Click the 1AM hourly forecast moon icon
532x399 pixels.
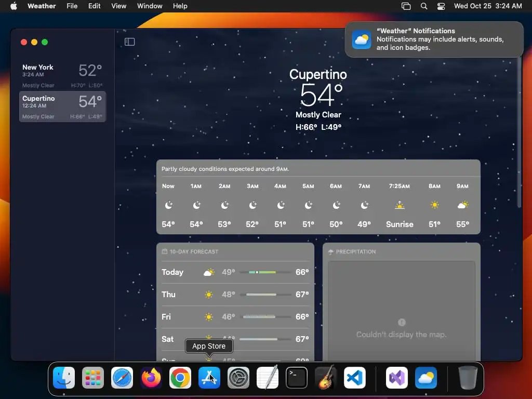point(196,205)
